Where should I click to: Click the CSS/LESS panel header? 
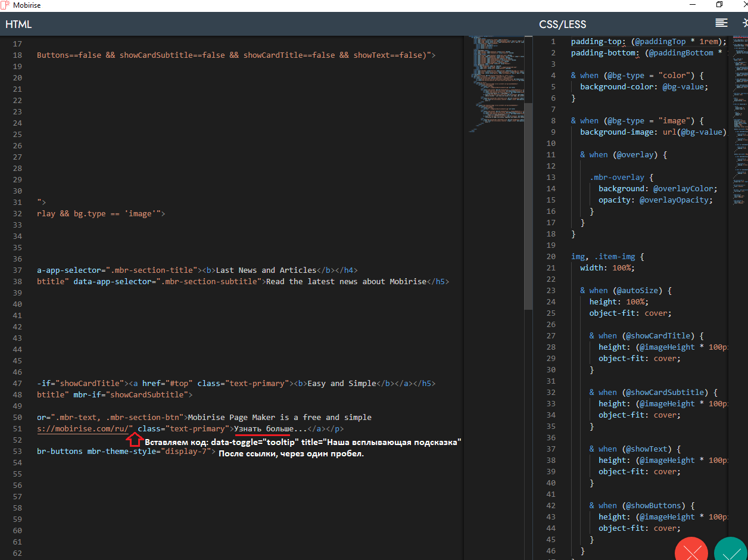pyautogui.click(x=562, y=24)
